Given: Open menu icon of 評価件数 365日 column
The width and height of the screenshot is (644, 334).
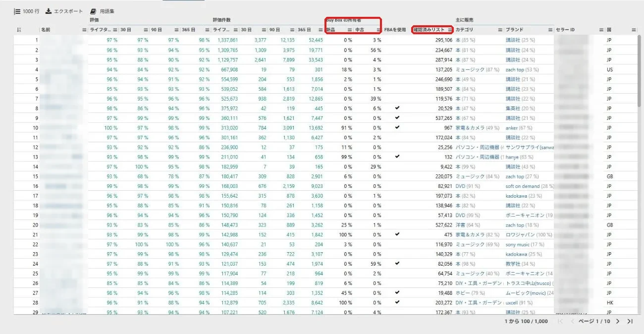Looking at the screenshot, I should [x=320, y=30].
